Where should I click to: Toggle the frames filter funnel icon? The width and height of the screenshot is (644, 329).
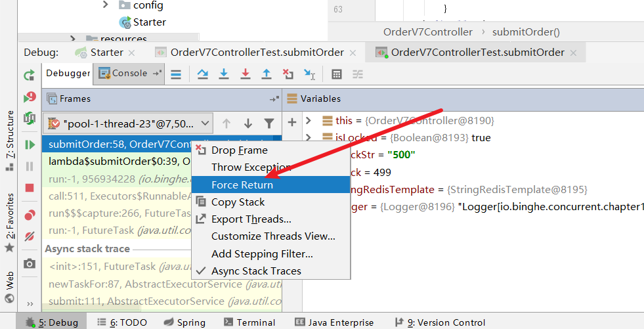pyautogui.click(x=268, y=123)
